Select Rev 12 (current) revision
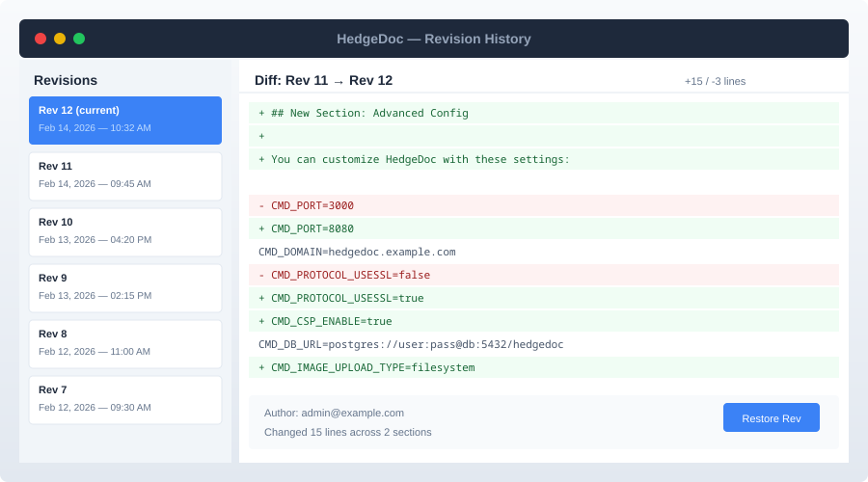 [x=125, y=120]
